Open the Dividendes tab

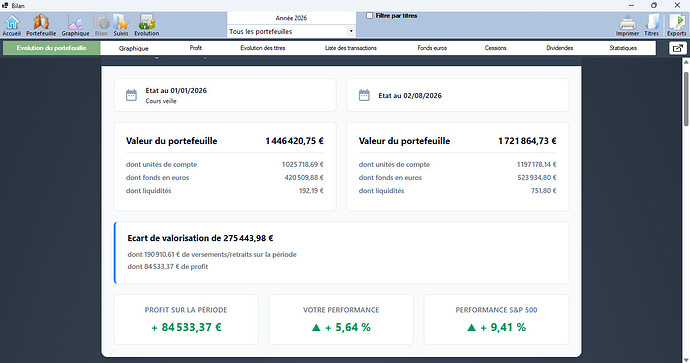point(560,48)
